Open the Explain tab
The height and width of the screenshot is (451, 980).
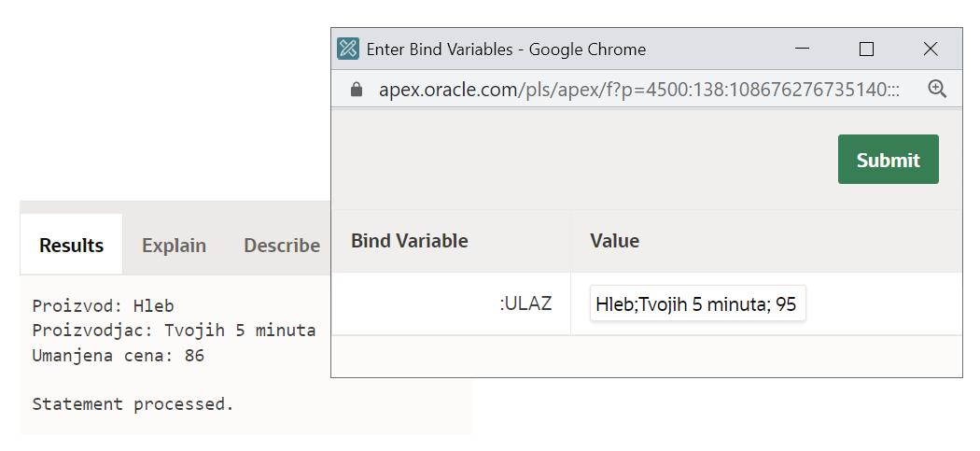(174, 246)
